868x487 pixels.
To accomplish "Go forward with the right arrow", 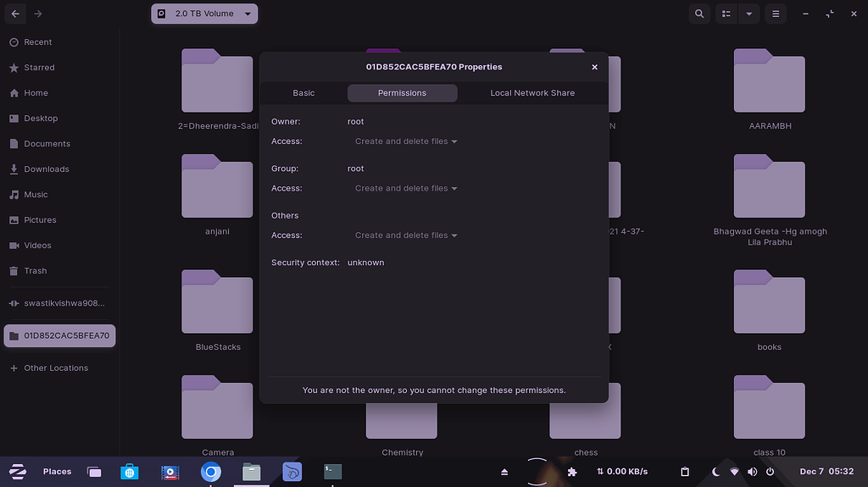I will point(37,14).
